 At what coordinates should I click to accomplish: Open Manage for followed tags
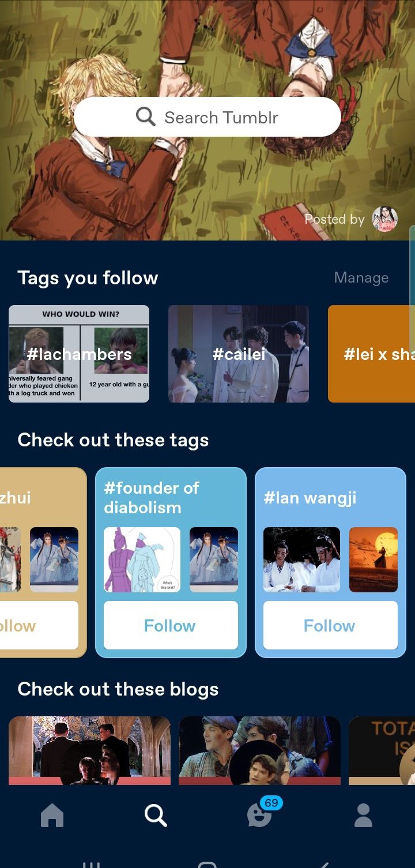tap(361, 278)
